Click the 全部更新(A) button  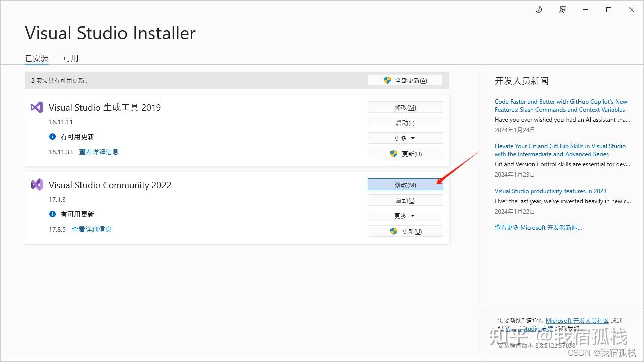405,80
